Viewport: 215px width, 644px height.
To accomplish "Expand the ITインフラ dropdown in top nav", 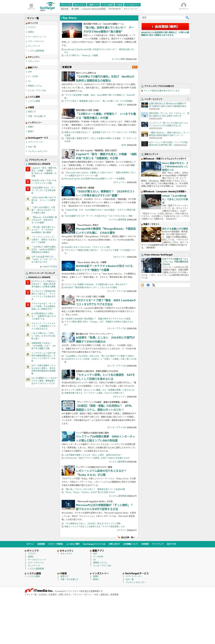I will [66, 5].
